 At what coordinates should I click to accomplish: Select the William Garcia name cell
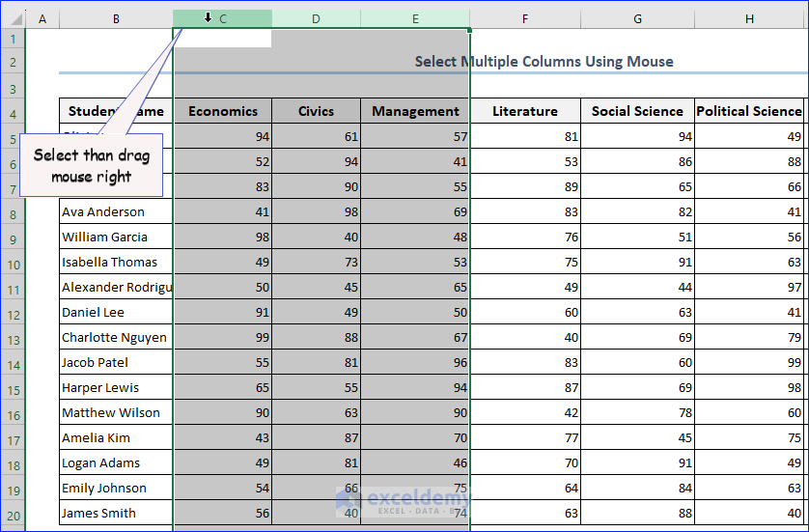[116, 237]
